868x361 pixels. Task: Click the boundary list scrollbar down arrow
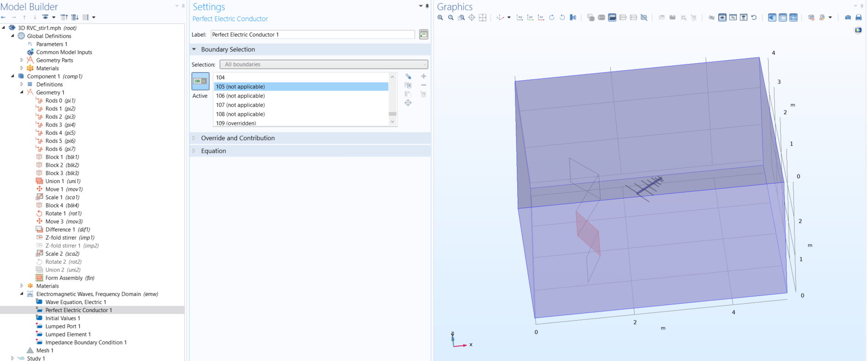pyautogui.click(x=392, y=122)
